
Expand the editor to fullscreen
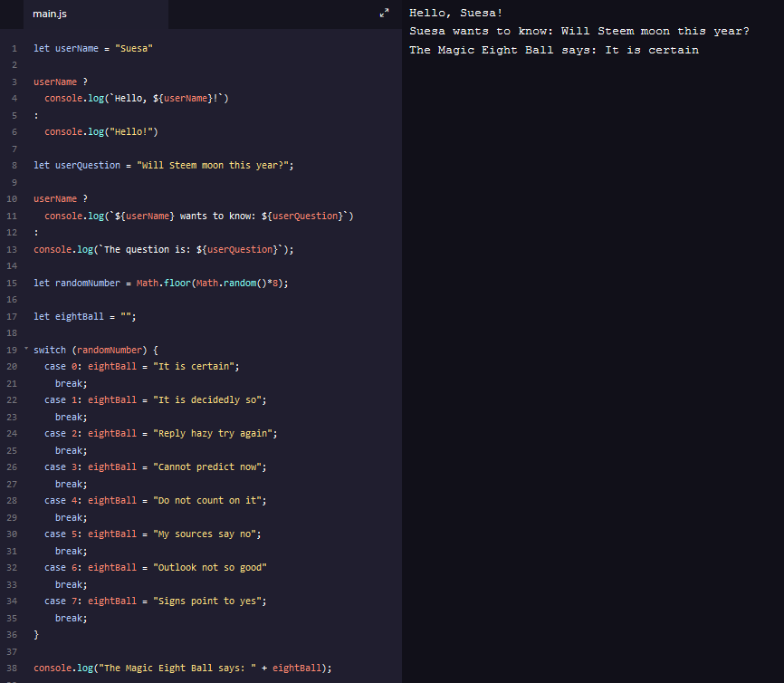point(384,13)
